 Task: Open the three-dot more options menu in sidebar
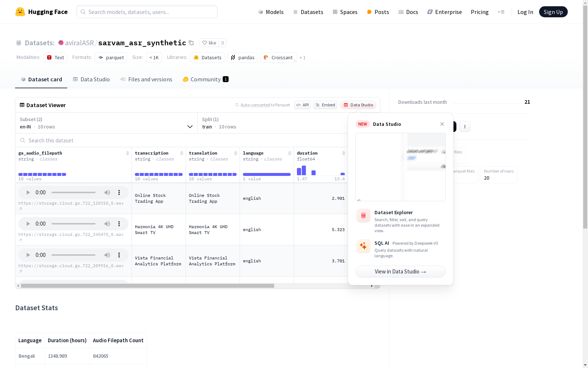tap(465, 127)
